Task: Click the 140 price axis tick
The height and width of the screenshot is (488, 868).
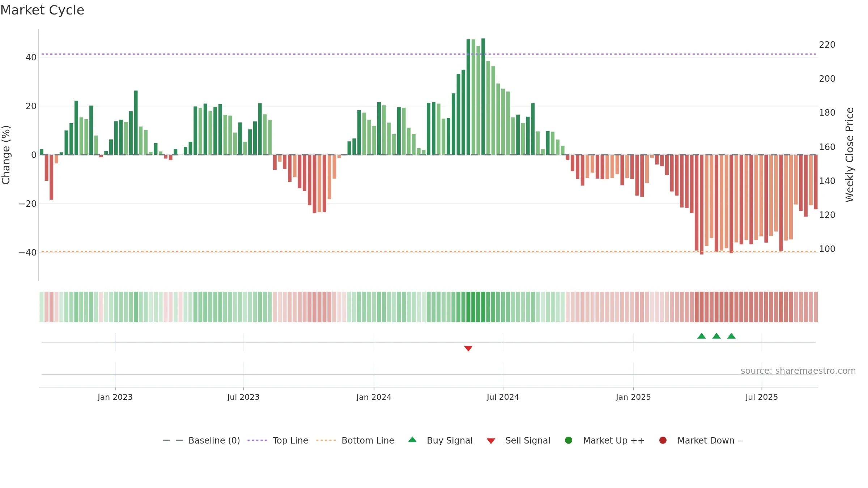Action: [827, 181]
